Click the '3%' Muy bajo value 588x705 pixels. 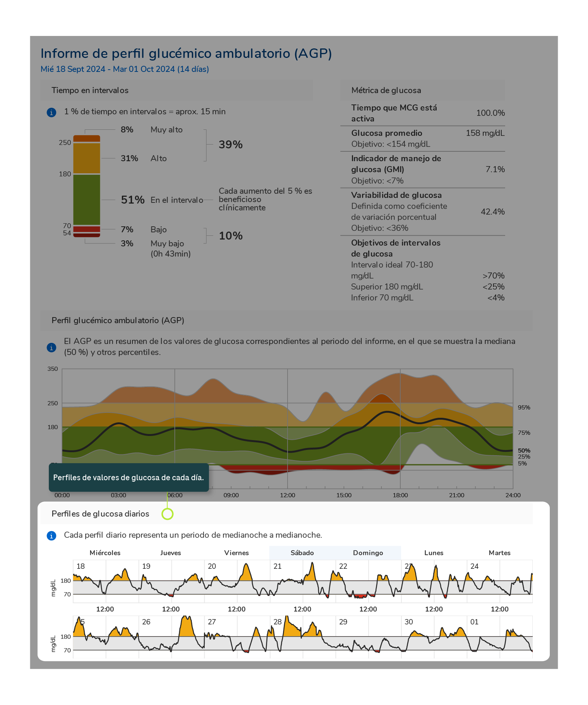[x=127, y=244]
